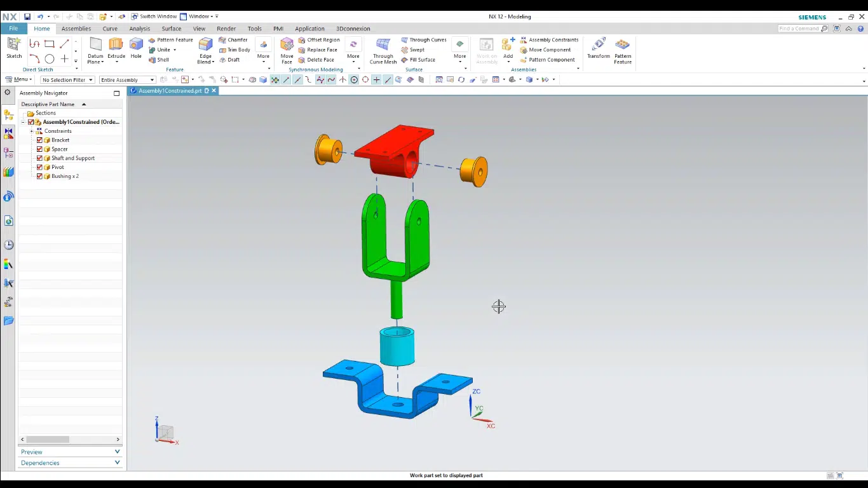
Task: Switch to the Assemblies ribbon tab
Action: coord(76,28)
